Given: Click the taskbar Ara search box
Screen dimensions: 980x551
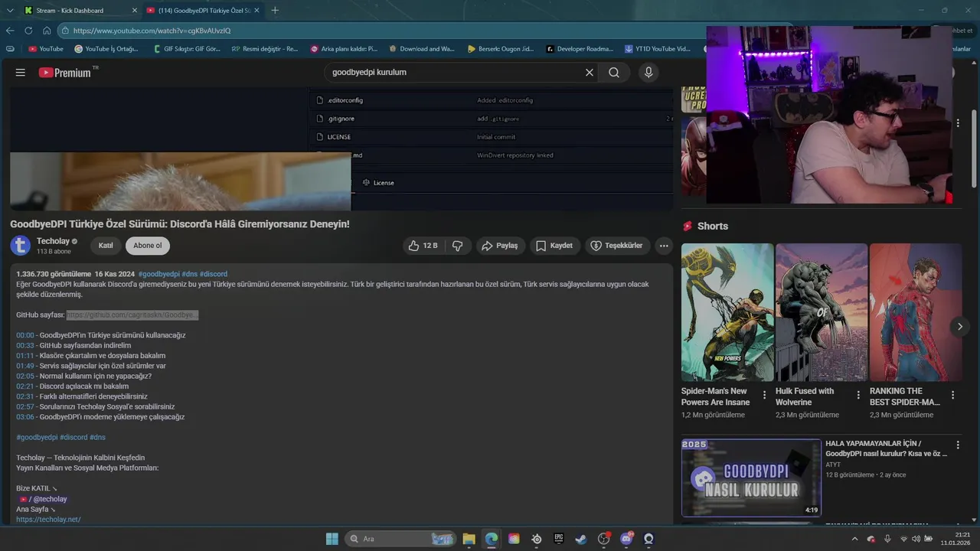Looking at the screenshot, I should (400, 539).
